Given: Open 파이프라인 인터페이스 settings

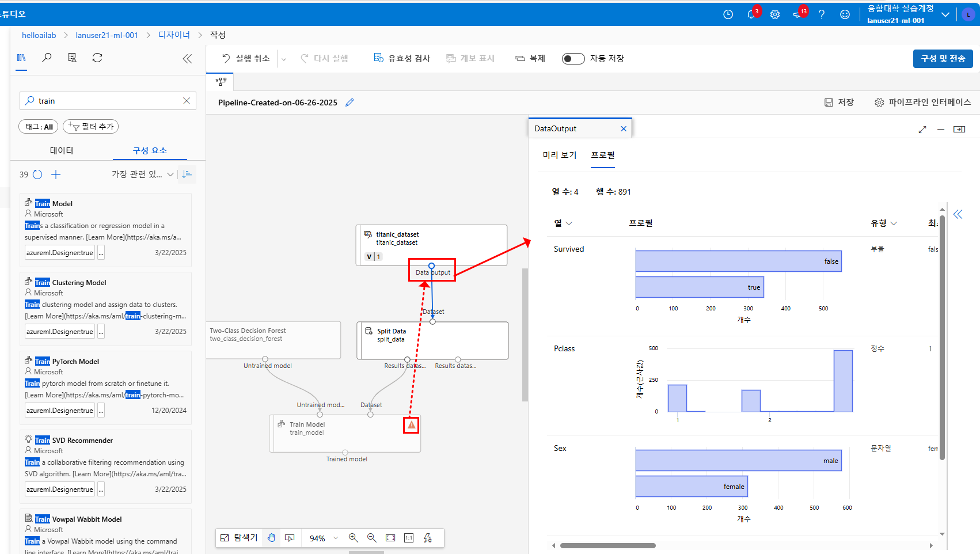Looking at the screenshot, I should [922, 103].
